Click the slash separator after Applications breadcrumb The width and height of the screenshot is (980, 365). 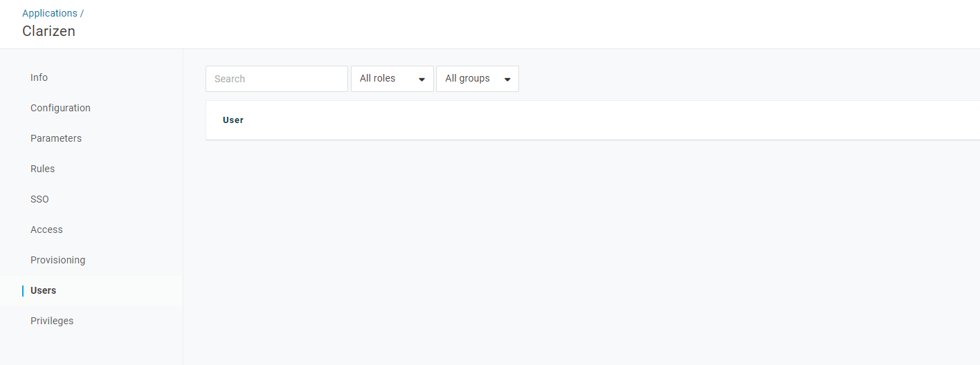[x=82, y=13]
